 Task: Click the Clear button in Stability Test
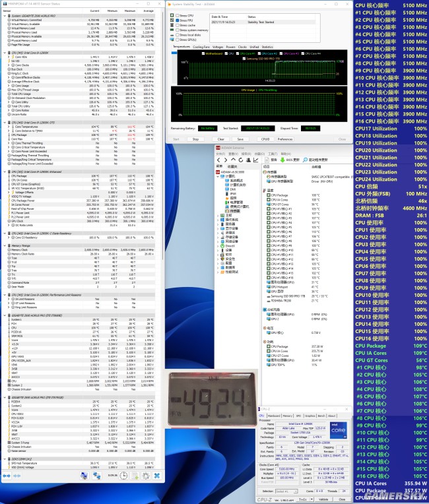click(x=220, y=139)
